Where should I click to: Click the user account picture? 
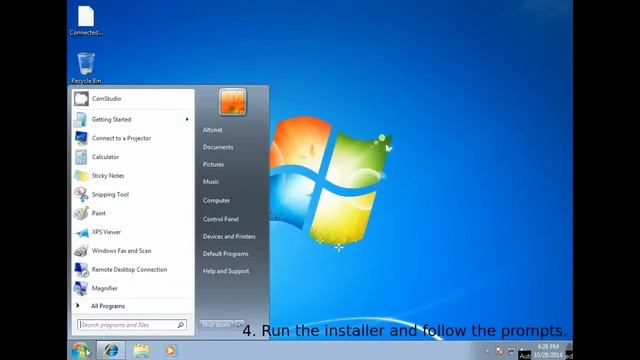point(233,102)
